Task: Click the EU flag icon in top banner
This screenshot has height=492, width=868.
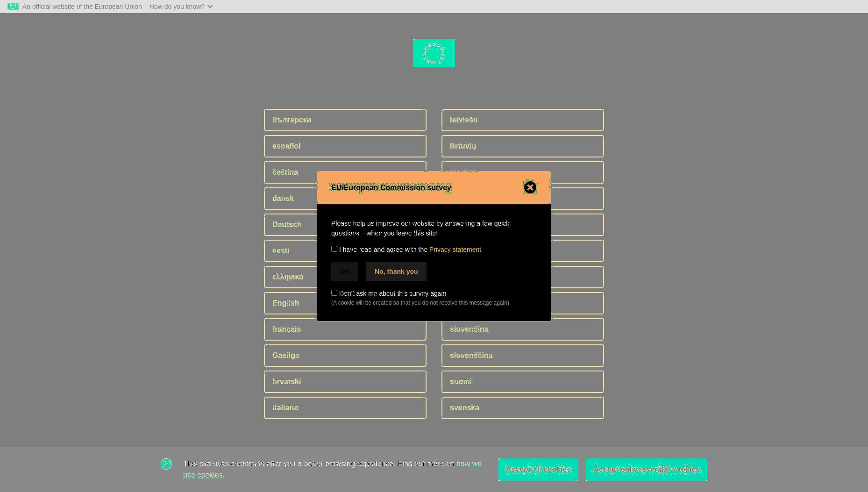Action: [x=13, y=7]
